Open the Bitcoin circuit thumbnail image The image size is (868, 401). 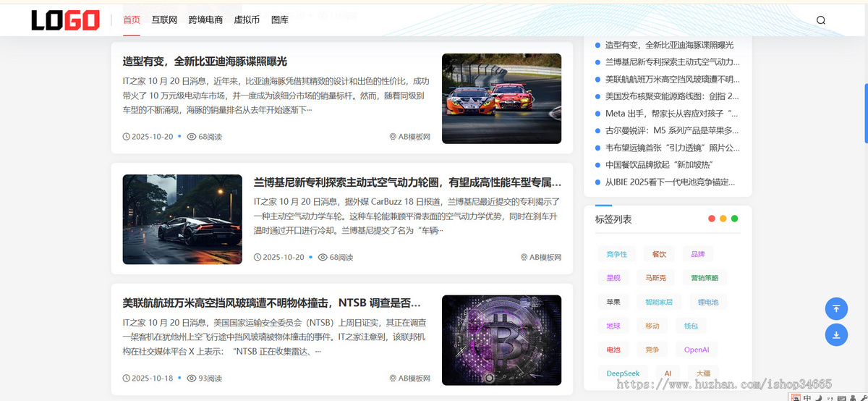tap(501, 339)
